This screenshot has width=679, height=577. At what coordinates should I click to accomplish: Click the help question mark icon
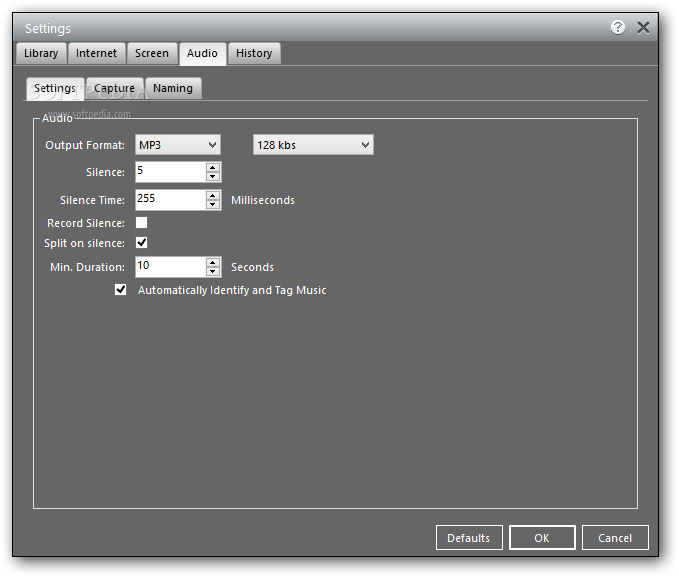pyautogui.click(x=618, y=27)
